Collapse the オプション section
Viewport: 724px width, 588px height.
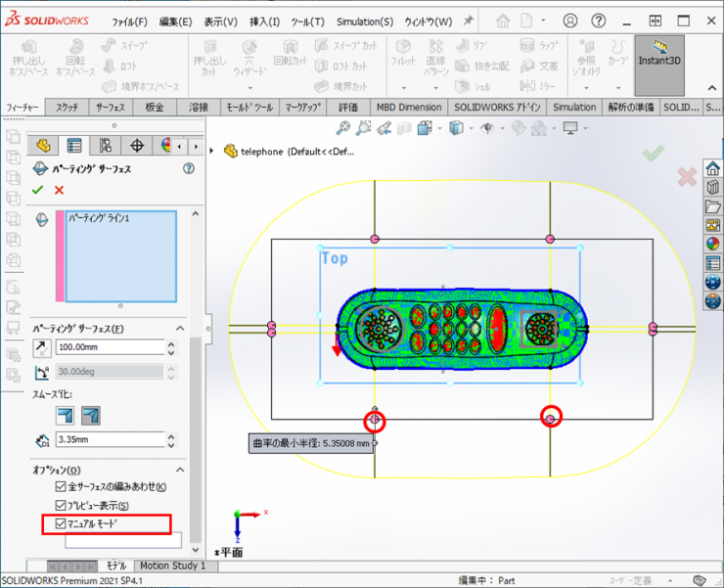[x=179, y=470]
